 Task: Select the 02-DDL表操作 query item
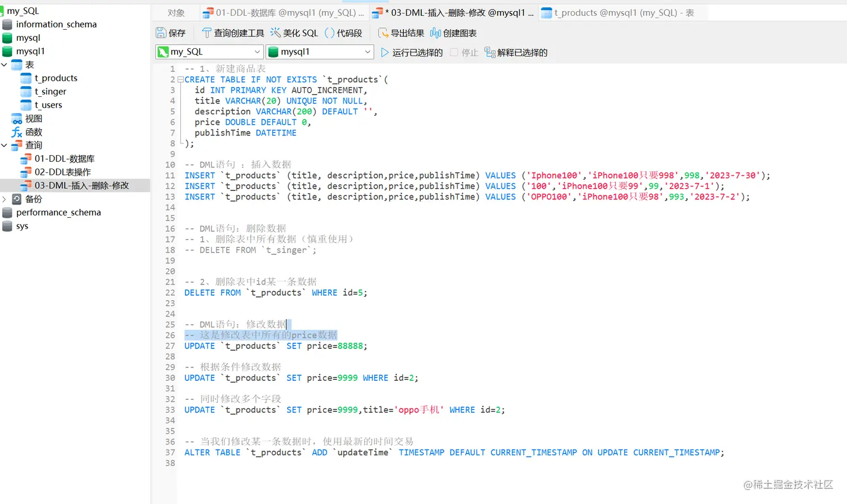tap(63, 172)
